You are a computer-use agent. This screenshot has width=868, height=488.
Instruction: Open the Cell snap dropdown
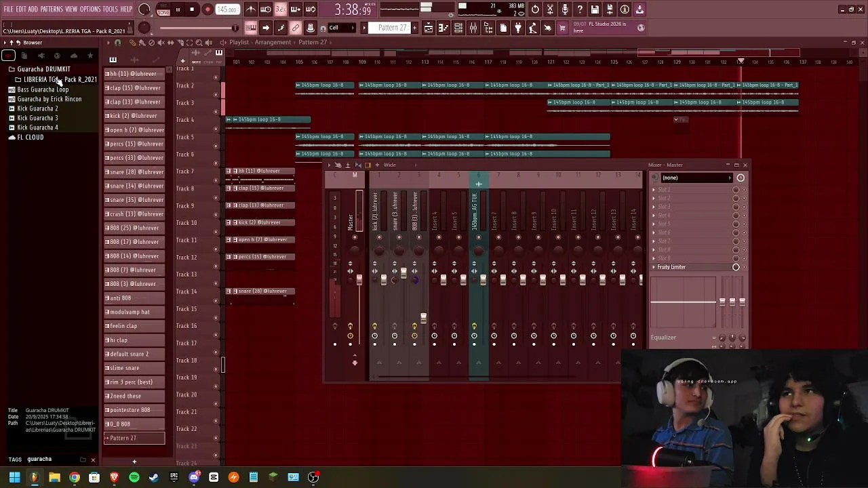pos(342,28)
